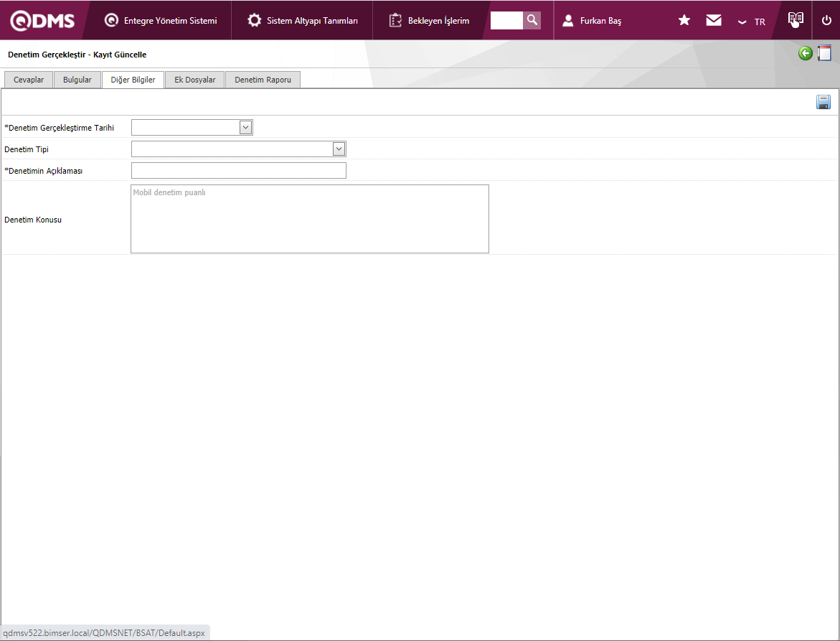This screenshot has width=840, height=641.
Task: Open the Denetim Tipi dropdown
Action: coord(339,149)
